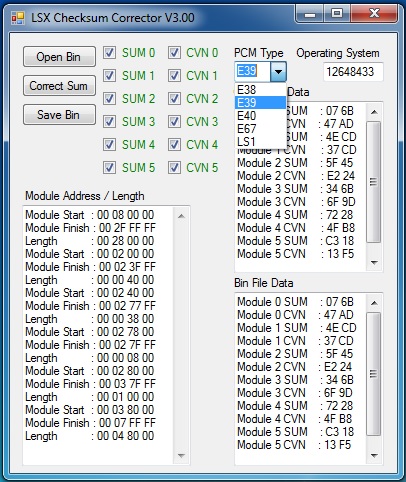Screen dimensions: 406x482
Task: Click scroll down arrow of upper data list
Action: point(374,263)
